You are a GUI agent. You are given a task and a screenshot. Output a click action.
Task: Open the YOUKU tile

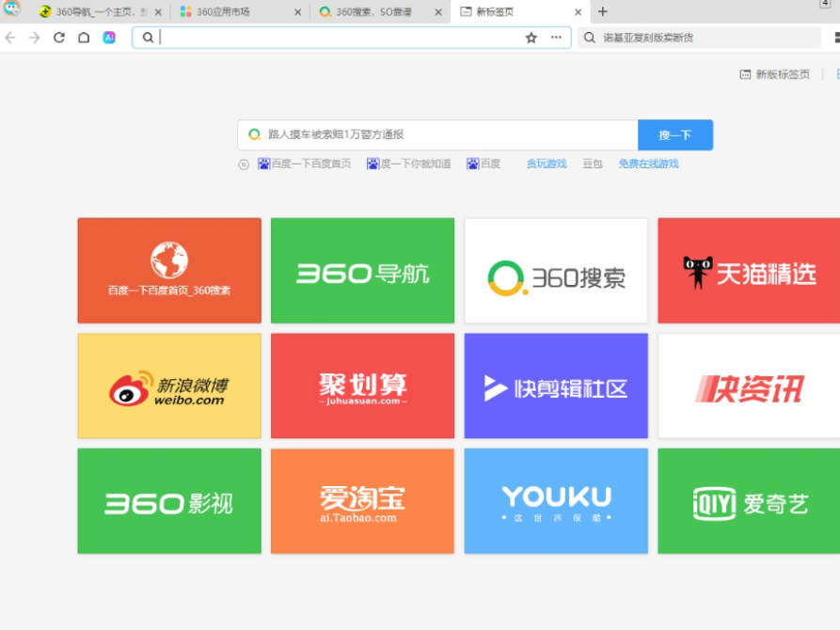coord(556,501)
